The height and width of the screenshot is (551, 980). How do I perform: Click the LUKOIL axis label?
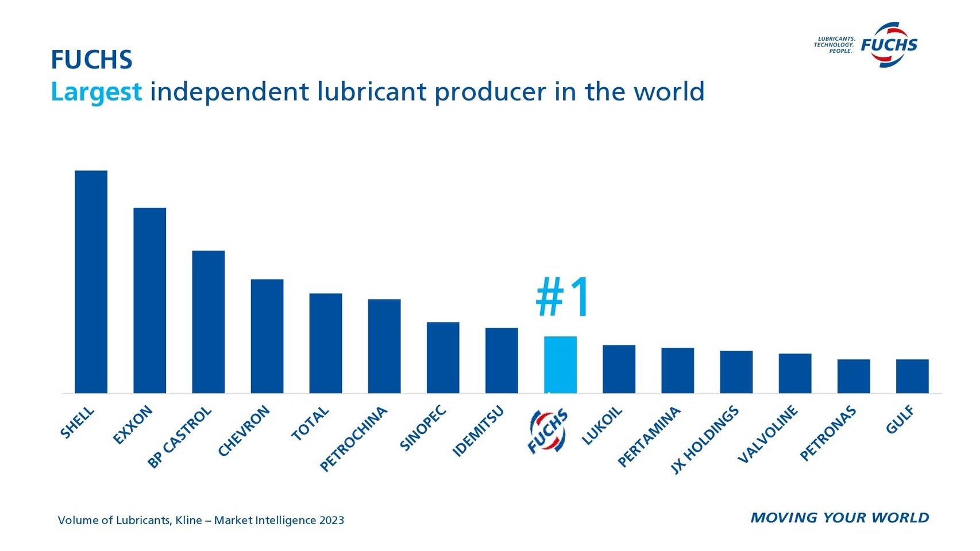[601, 426]
